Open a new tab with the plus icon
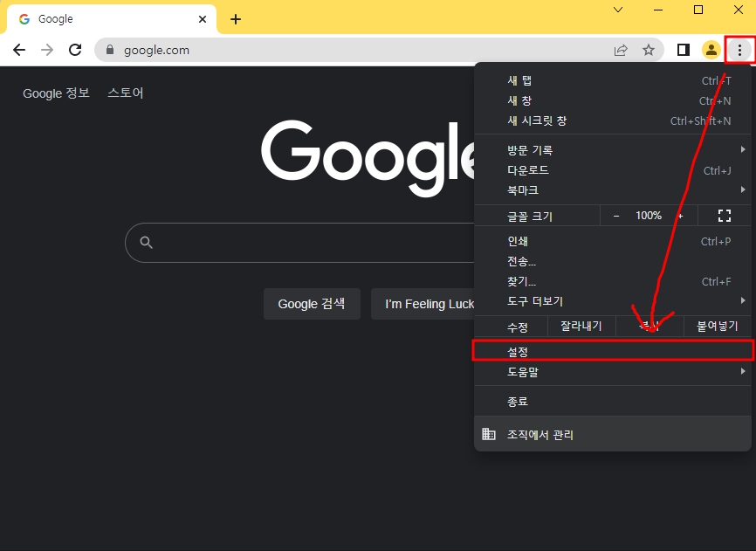This screenshot has height=551, width=756. tap(235, 18)
